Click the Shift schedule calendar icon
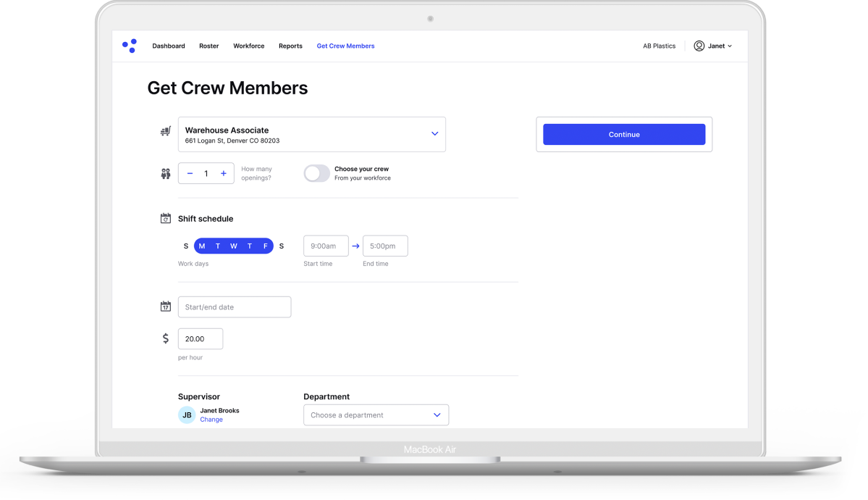868x500 pixels. click(x=166, y=218)
